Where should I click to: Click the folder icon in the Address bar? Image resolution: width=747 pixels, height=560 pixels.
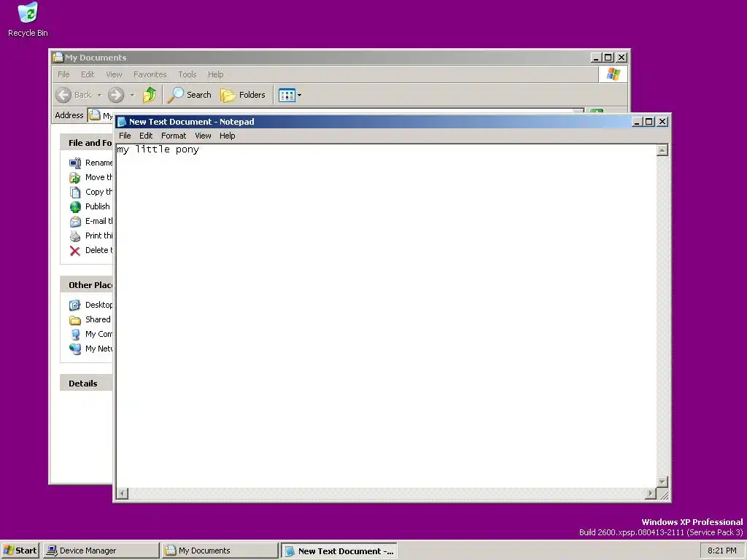[95, 115]
